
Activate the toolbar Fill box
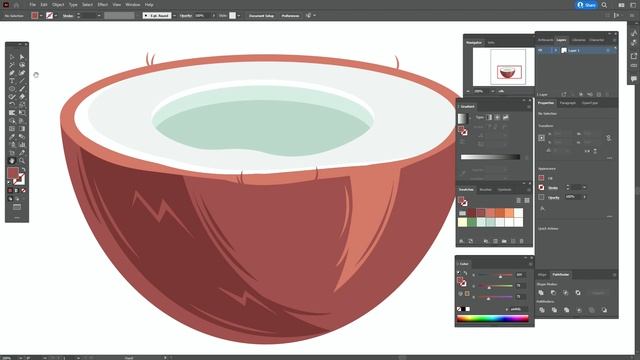13,173
